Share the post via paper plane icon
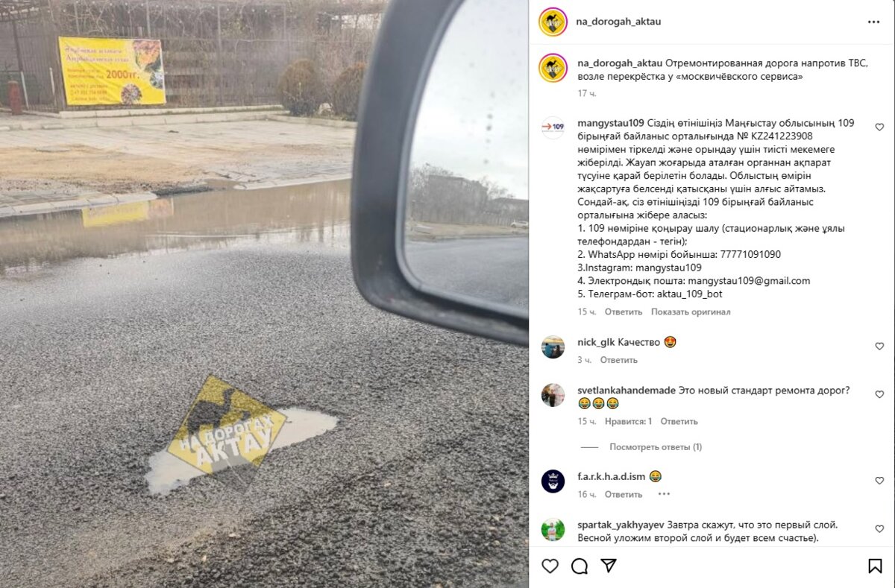This screenshot has width=895, height=588. point(609,566)
